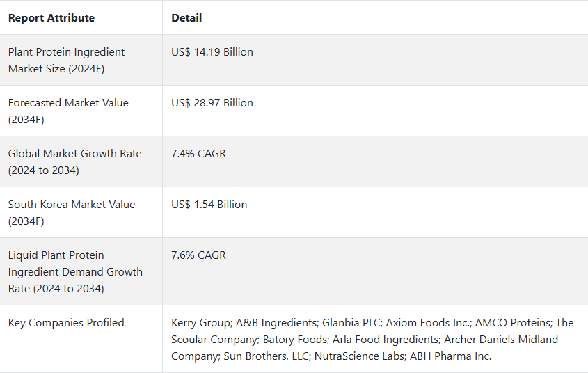Screen dimensions: 588x373
Task: Select the Global Market Growth Rate cell
Action: tap(74, 161)
